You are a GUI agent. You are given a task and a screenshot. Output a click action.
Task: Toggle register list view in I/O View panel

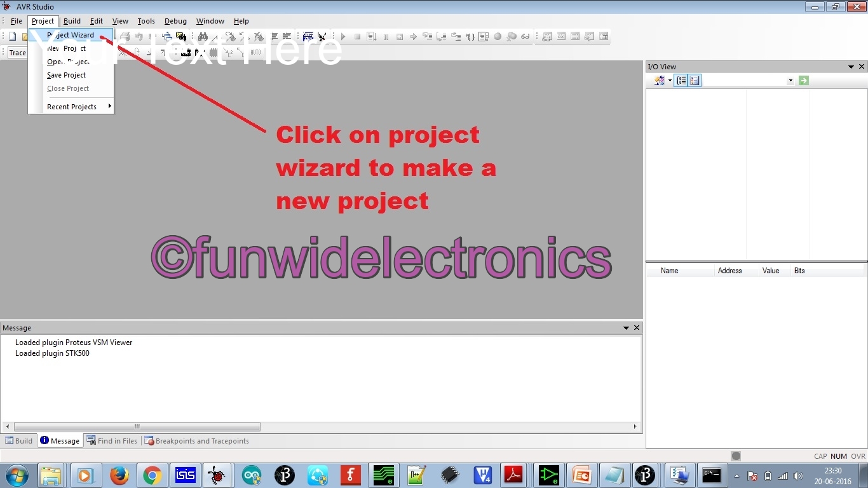tap(695, 80)
